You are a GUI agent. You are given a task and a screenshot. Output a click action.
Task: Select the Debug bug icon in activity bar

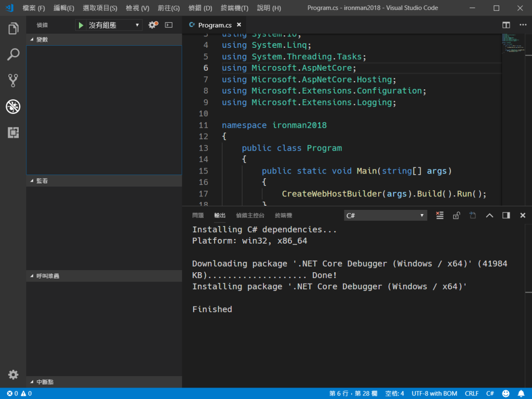pos(13,107)
